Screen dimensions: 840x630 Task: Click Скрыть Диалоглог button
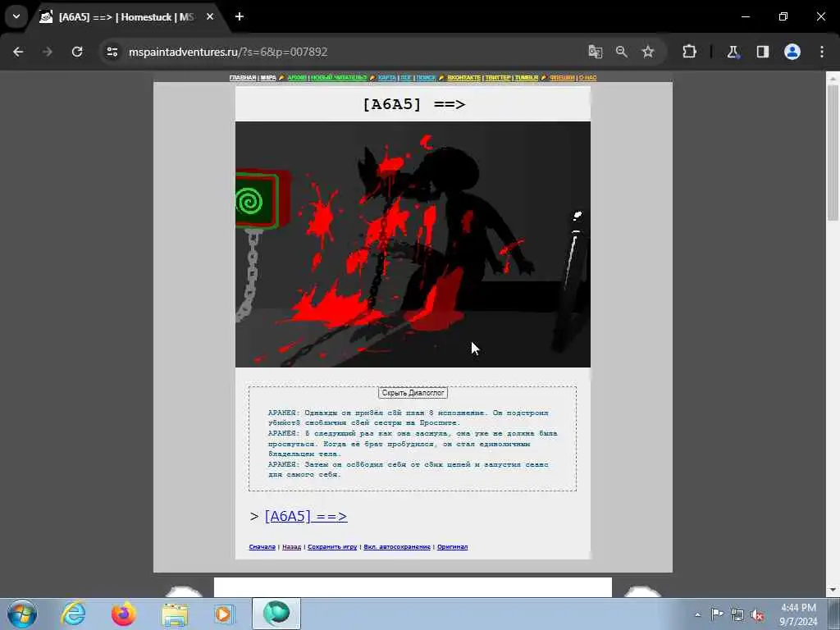(413, 393)
